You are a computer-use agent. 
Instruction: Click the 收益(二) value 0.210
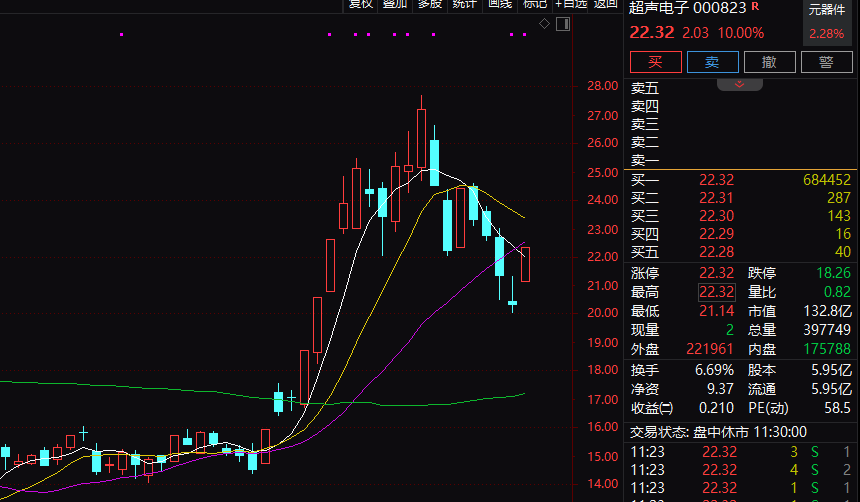click(x=716, y=408)
